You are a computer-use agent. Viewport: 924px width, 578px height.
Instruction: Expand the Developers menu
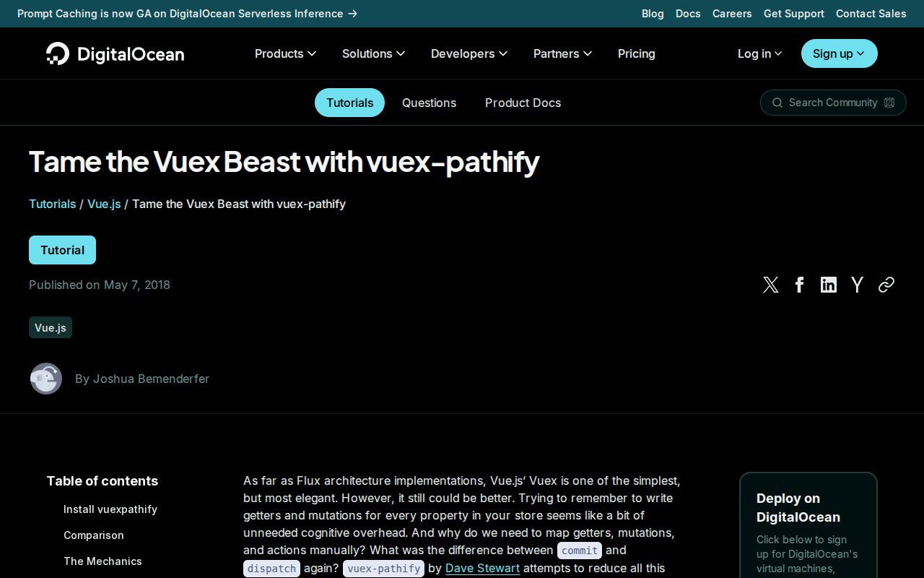tap(469, 53)
